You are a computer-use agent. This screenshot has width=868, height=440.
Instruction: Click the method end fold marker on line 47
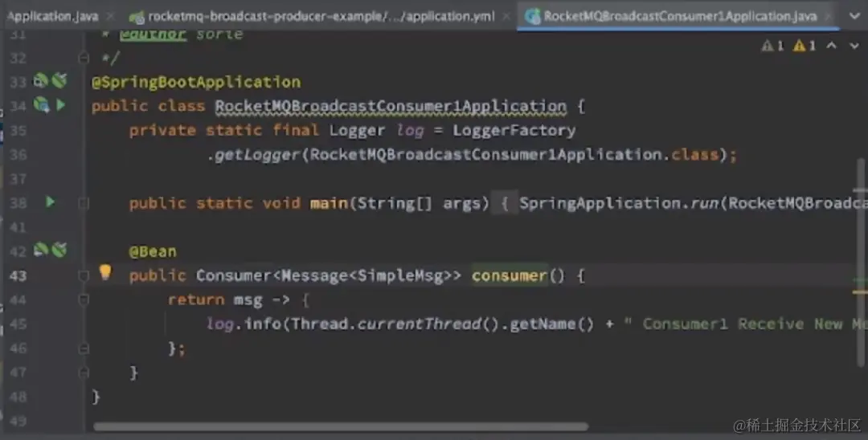click(84, 373)
